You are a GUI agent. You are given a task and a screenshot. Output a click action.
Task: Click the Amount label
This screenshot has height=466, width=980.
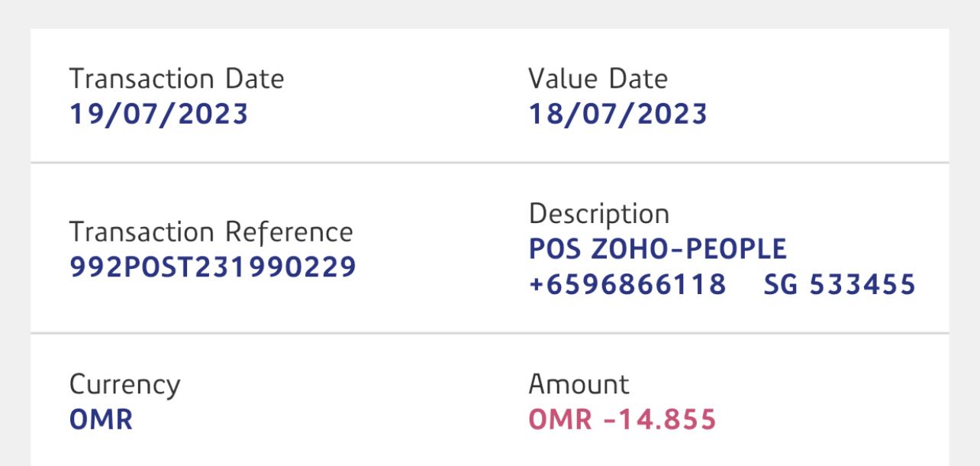click(x=579, y=384)
